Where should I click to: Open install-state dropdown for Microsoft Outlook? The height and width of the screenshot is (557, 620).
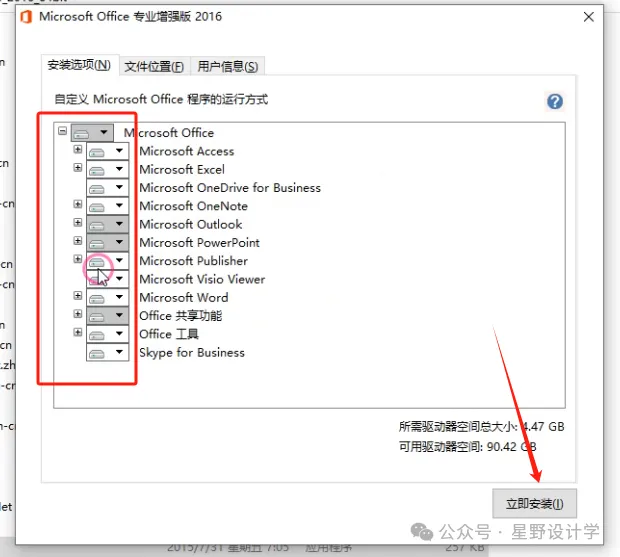(108, 224)
